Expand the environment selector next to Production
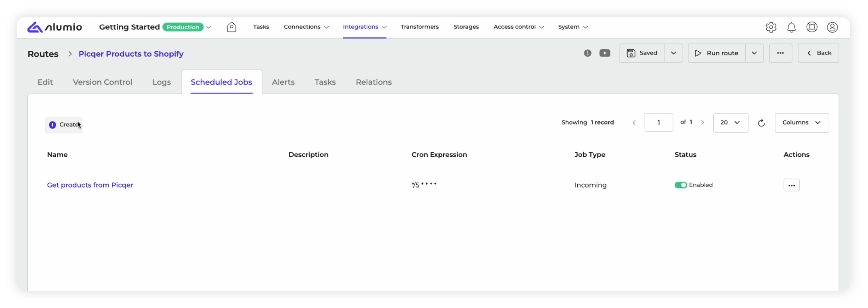The width and height of the screenshot is (868, 308). tap(209, 27)
